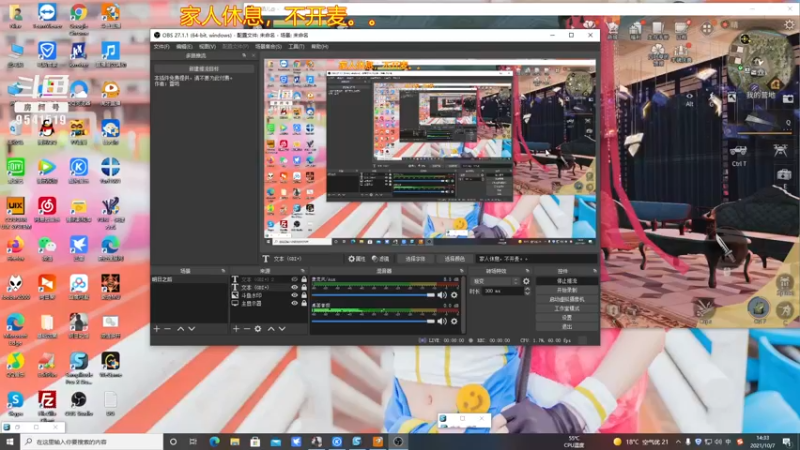Mute the microphone/Aux audio channel speaker
The width and height of the screenshot is (800, 450).
442,295
